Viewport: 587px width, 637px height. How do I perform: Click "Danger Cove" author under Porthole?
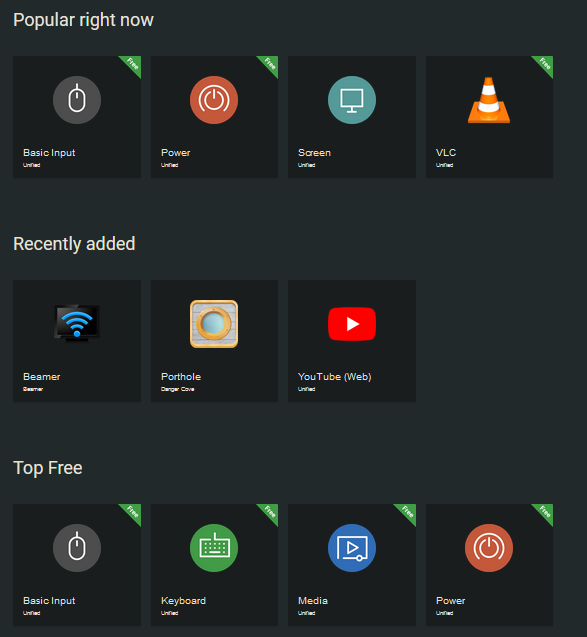click(x=178, y=389)
